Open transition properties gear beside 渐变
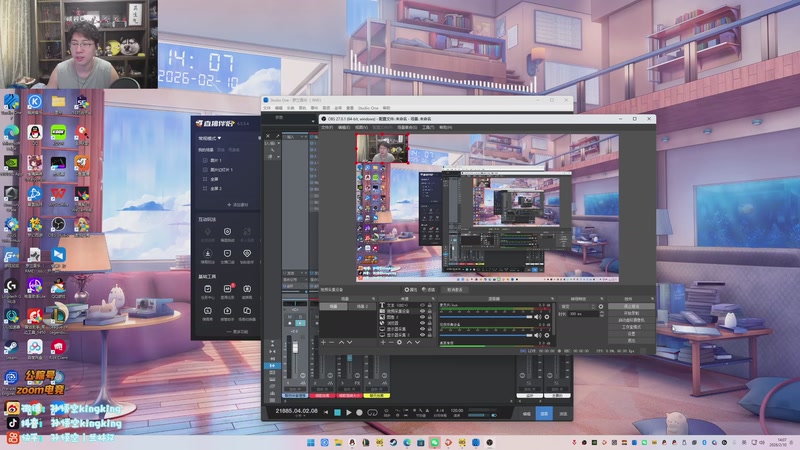Screen dimensions: 800x450 pos(601,307)
